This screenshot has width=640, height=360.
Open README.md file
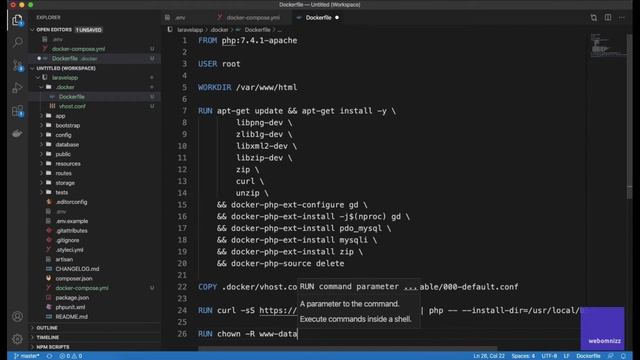(71, 317)
